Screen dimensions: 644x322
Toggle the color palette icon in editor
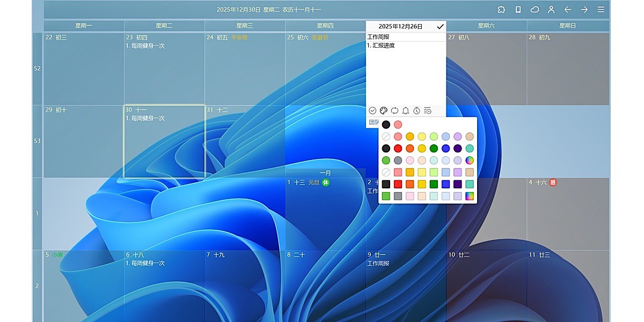[384, 111]
